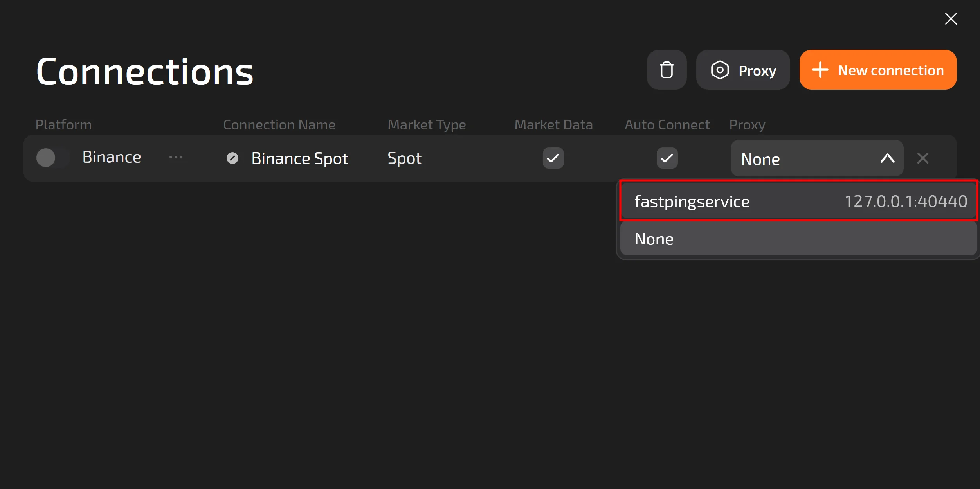Click the Spot market type cell
Viewport: 980px width, 489px height.
[404, 158]
